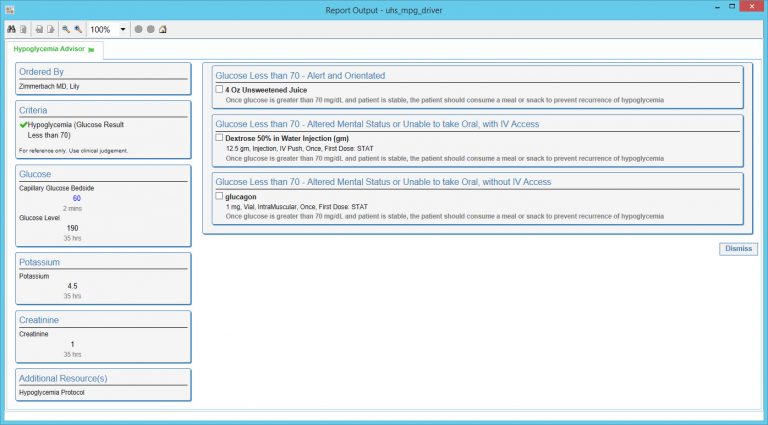Click the left gray circle navigation button
Image resolution: width=768 pixels, height=425 pixels.
pos(139,29)
